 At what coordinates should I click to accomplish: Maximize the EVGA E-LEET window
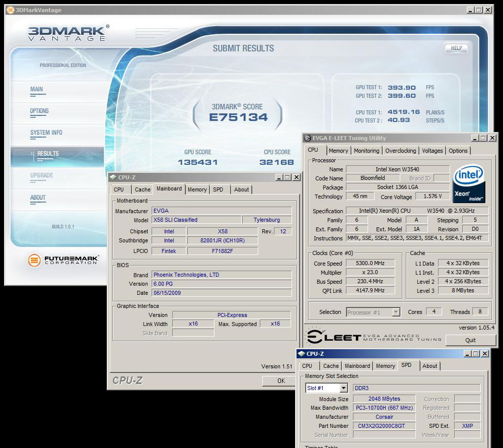(483, 138)
